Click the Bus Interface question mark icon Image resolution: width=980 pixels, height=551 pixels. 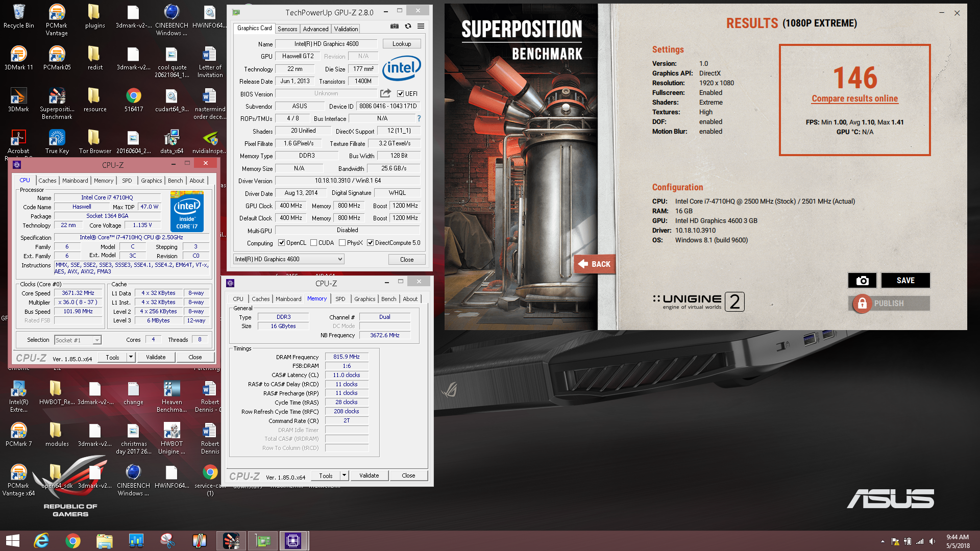coord(419,118)
